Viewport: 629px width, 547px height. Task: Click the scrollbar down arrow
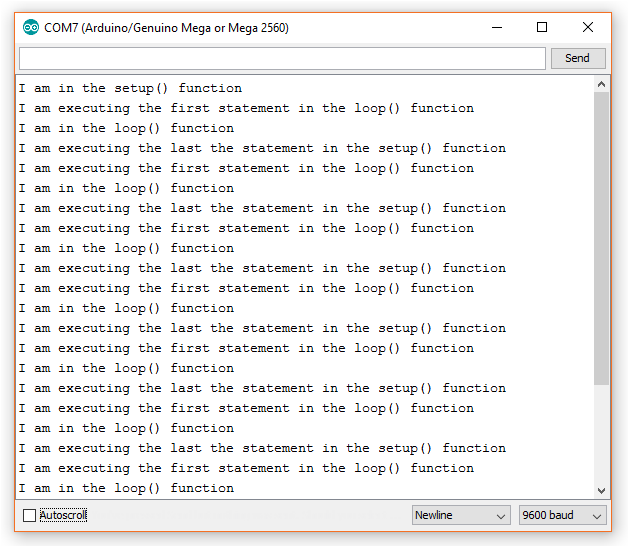pyautogui.click(x=601, y=490)
